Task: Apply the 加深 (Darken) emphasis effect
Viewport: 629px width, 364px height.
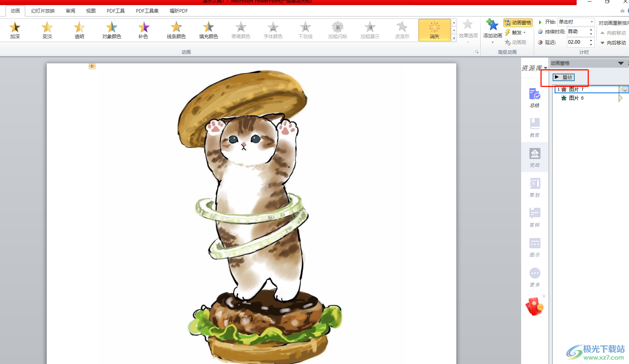Action: 15,30
